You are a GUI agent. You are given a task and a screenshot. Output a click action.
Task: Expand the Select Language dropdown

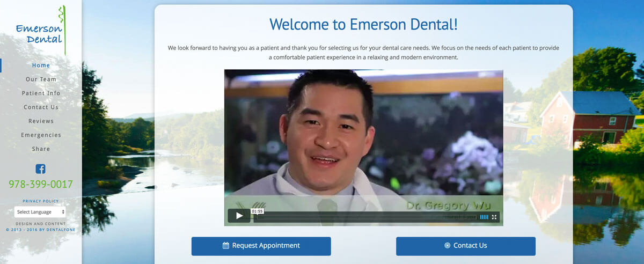[40, 212]
